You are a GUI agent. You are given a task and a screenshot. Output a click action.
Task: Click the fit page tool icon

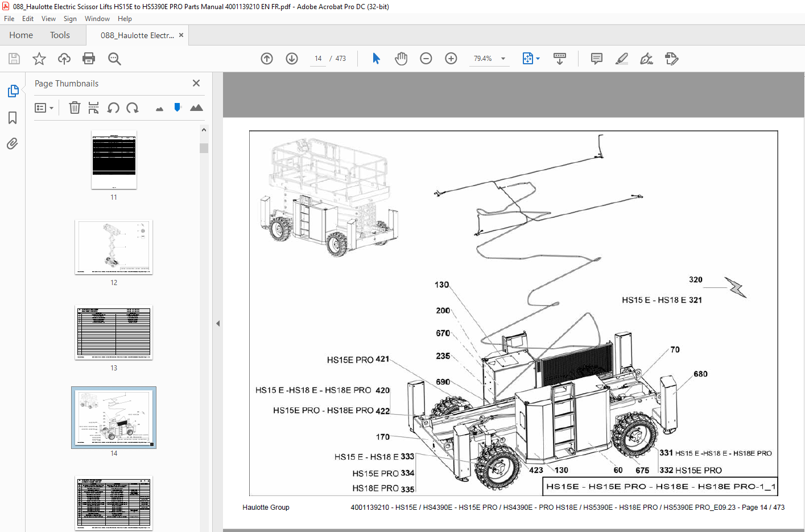[x=528, y=59]
